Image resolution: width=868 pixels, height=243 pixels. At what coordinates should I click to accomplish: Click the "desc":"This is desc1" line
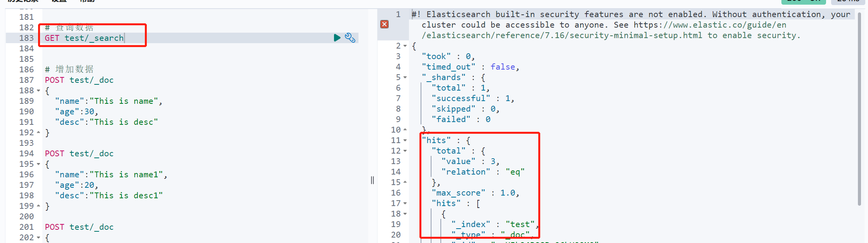click(x=109, y=196)
